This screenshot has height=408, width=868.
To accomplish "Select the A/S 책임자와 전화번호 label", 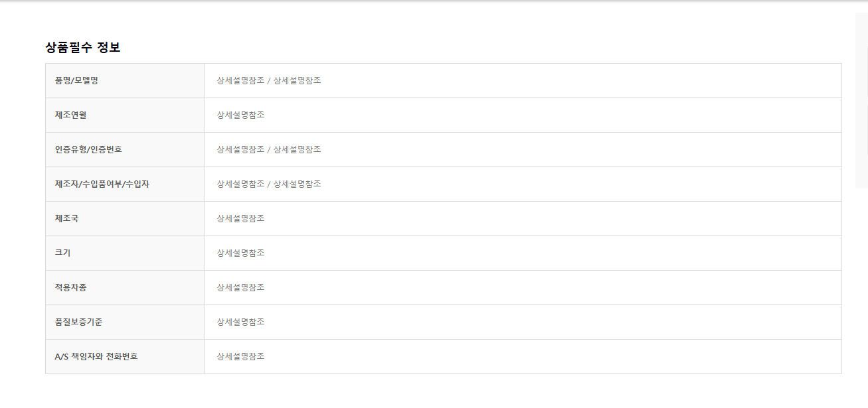I will (96, 357).
